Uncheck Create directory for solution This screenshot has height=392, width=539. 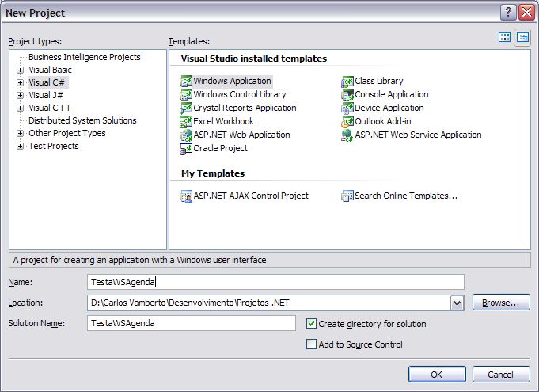point(312,323)
